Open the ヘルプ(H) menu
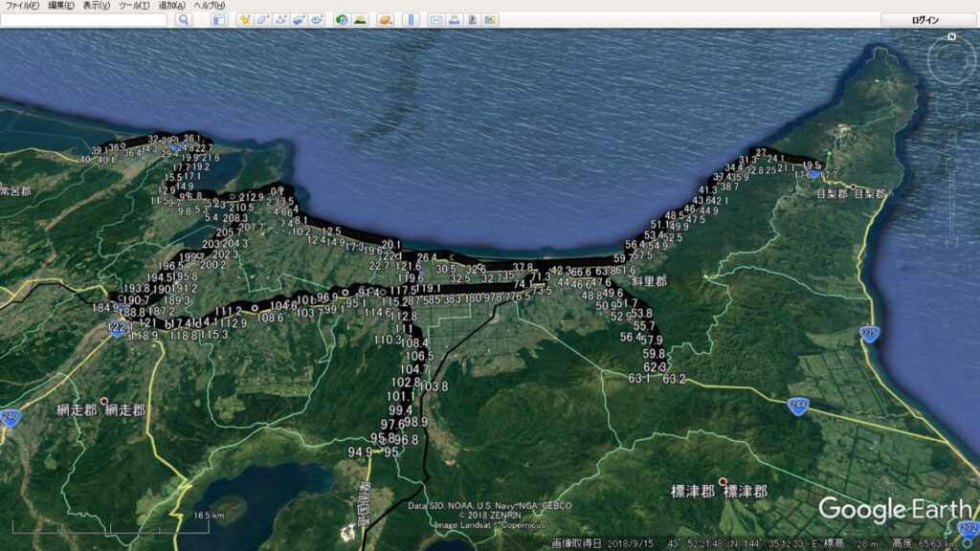 210,6
